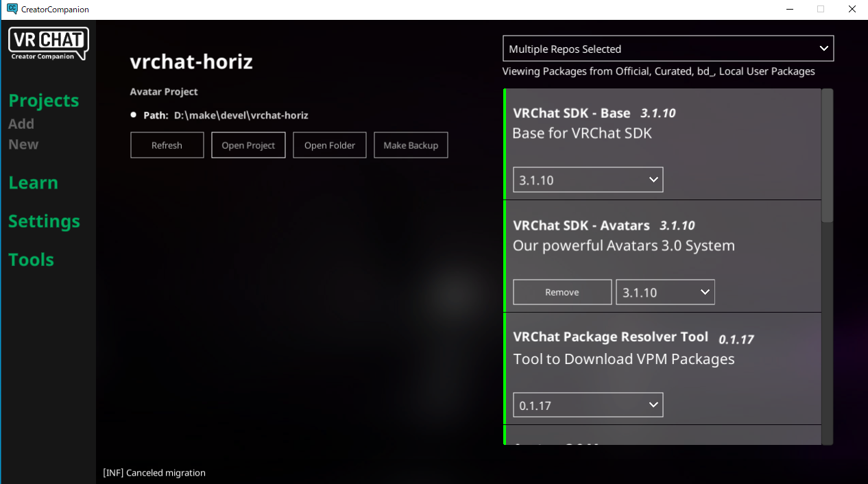The image size is (868, 484).
Task: Click the VRChat SDK - Avatars package title
Action: click(581, 226)
